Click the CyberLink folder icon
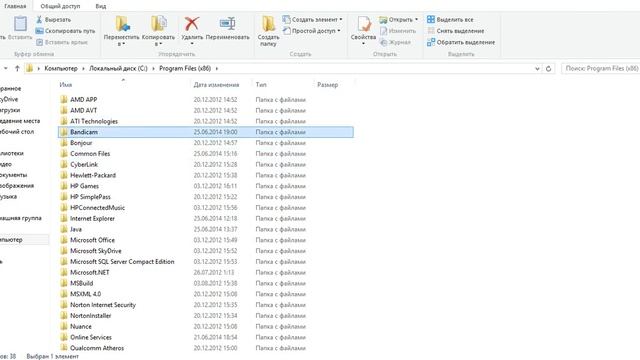This screenshot has height=360, width=640. tap(64, 164)
